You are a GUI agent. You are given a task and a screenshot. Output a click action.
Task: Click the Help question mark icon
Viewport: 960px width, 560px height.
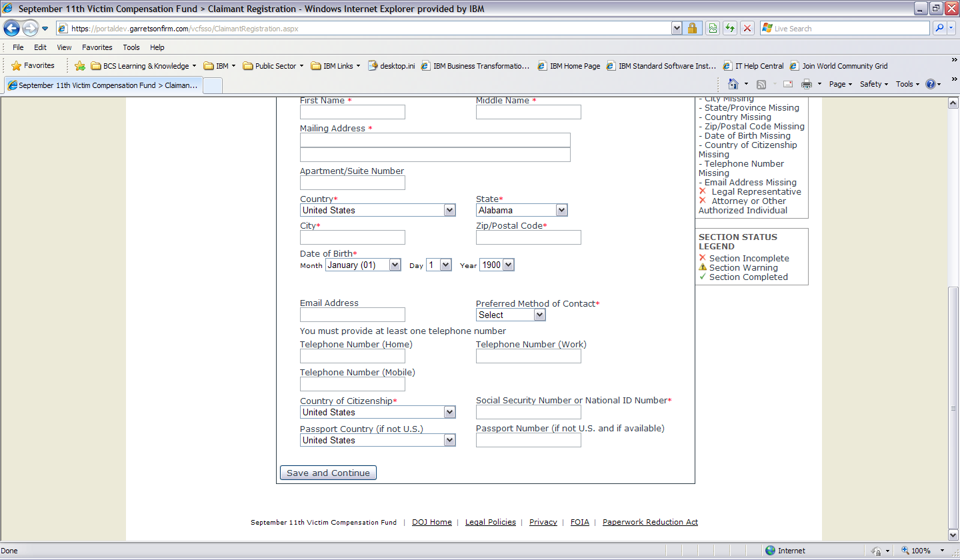pyautogui.click(x=931, y=84)
